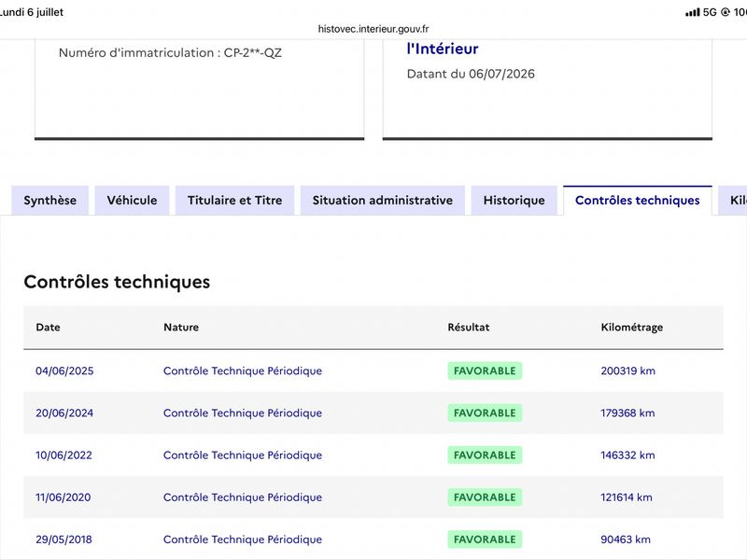Select the Situation administrative tab
The width and height of the screenshot is (747, 560).
click(x=383, y=201)
